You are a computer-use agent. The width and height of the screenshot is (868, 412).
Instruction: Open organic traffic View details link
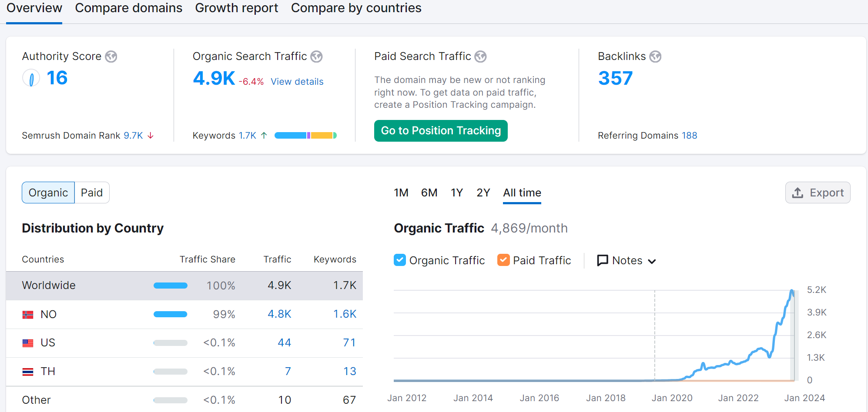point(297,81)
